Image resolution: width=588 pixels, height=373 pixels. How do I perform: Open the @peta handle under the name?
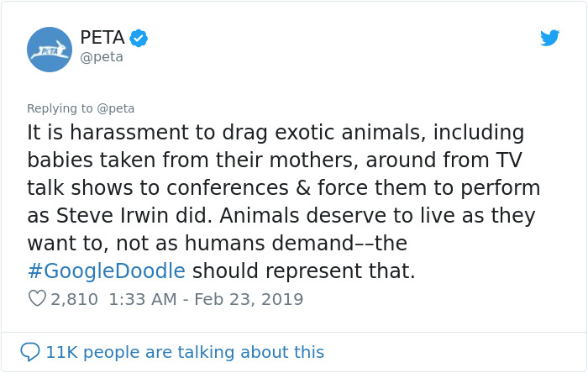click(x=102, y=57)
